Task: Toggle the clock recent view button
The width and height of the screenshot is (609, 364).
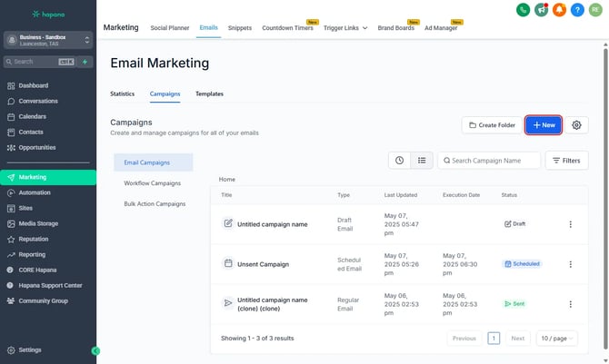Action: tap(399, 161)
